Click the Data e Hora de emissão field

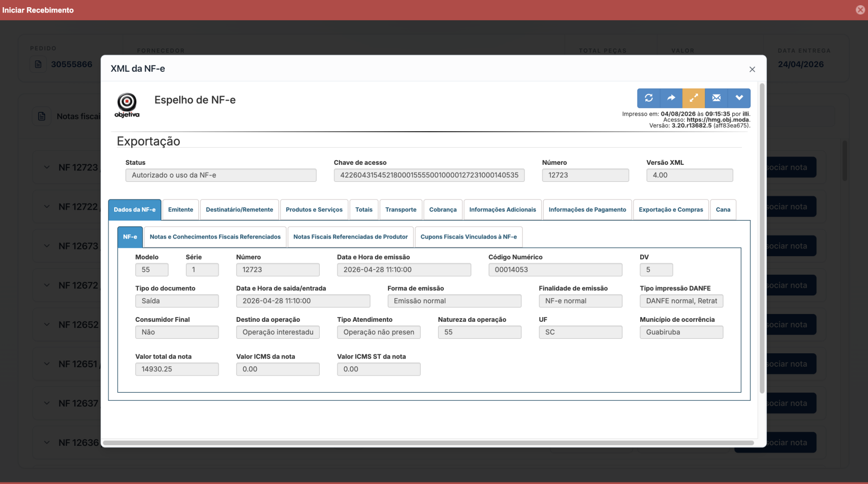pos(404,270)
